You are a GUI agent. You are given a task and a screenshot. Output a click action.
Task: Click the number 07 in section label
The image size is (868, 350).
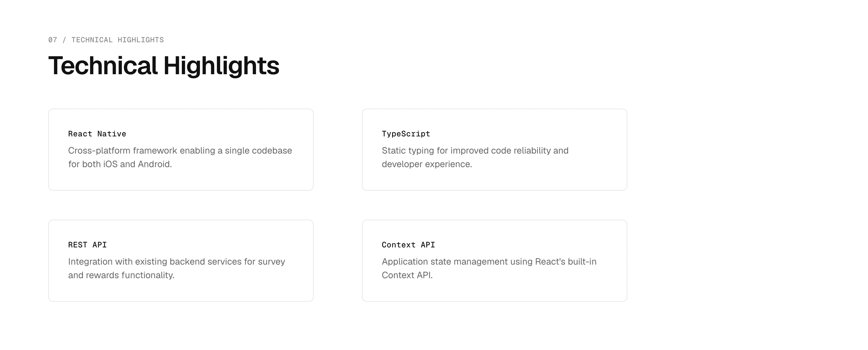(x=52, y=40)
